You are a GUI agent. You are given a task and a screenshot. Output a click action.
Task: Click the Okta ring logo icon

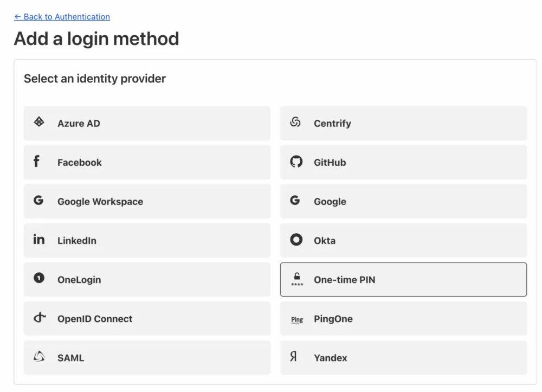(x=296, y=240)
